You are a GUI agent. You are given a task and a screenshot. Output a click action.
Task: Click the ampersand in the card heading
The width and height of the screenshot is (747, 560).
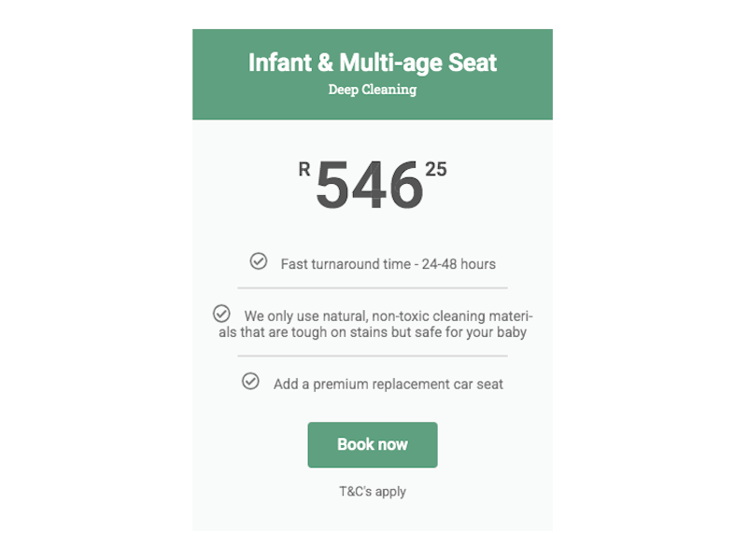click(x=324, y=63)
